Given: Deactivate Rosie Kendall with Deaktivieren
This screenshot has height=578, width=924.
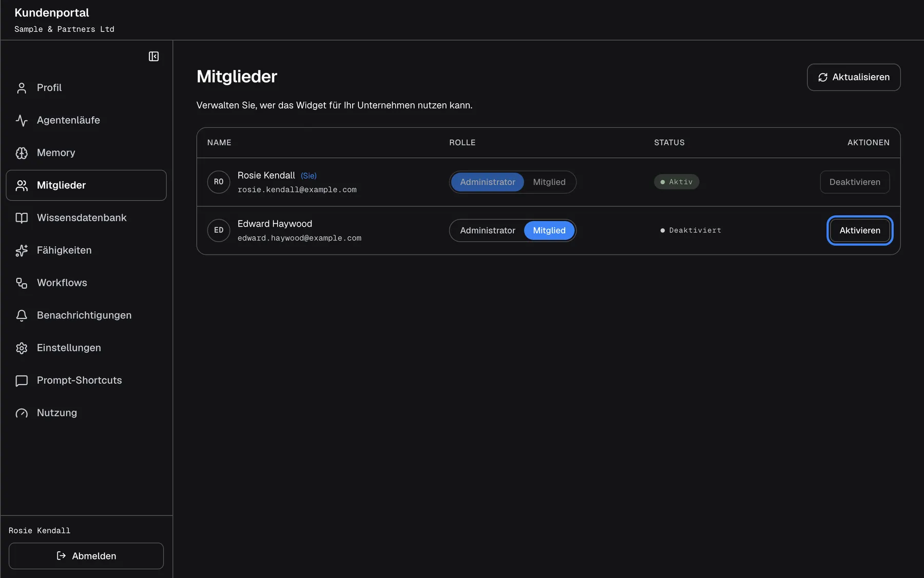Looking at the screenshot, I should tap(855, 182).
